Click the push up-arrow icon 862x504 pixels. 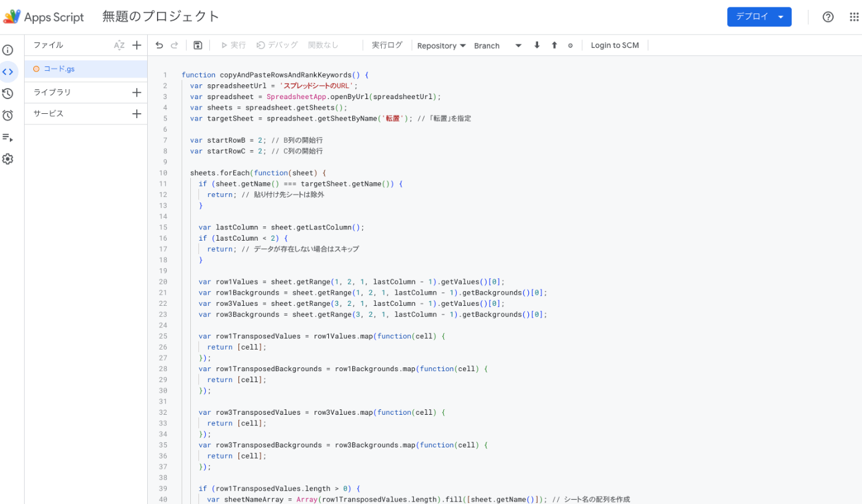[554, 45]
